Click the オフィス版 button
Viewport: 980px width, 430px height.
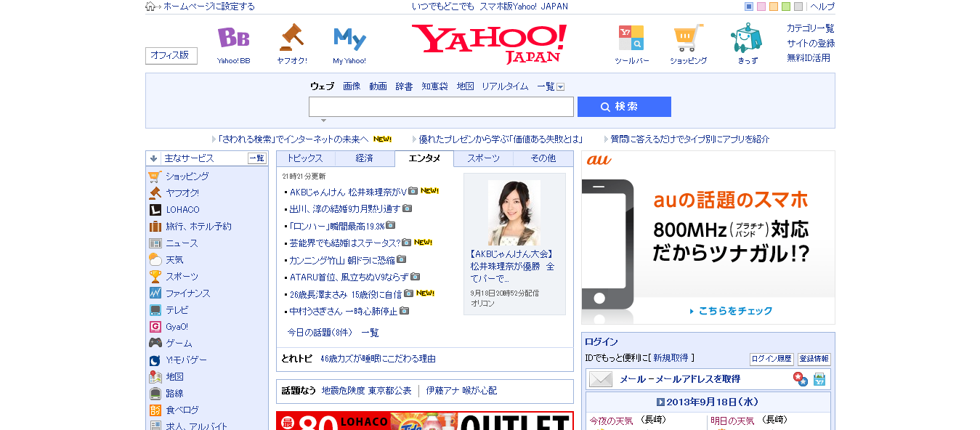(171, 55)
